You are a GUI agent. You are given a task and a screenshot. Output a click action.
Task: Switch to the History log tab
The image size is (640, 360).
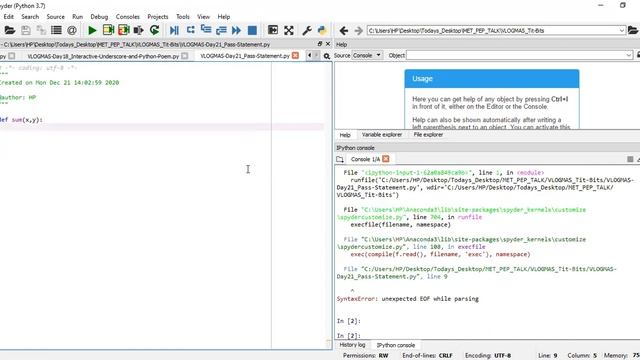pos(352,345)
